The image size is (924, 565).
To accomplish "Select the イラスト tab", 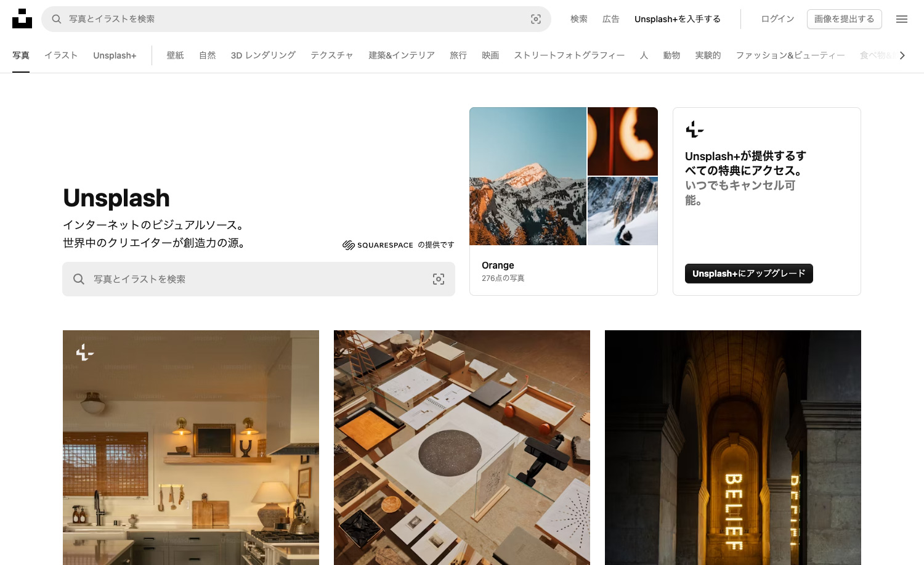I will [61, 55].
